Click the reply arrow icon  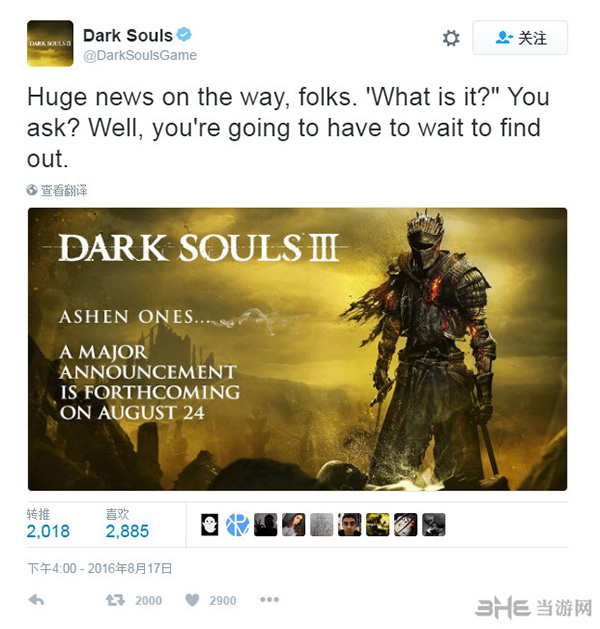point(36,600)
